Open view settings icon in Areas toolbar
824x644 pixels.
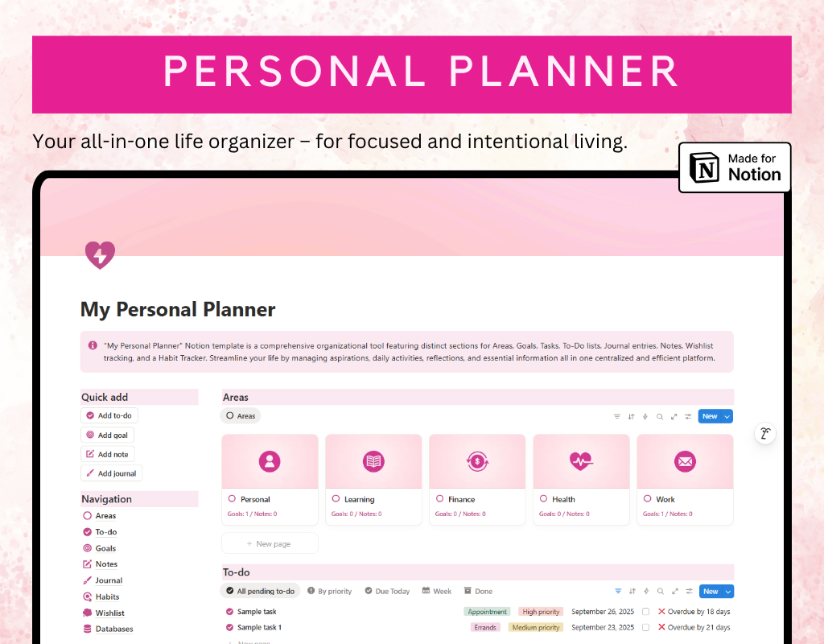pyautogui.click(x=688, y=416)
